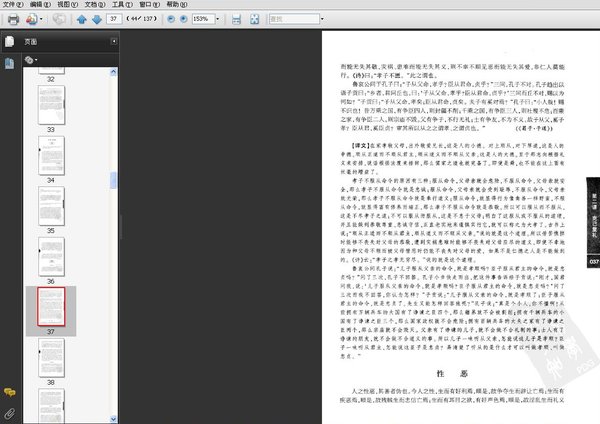Select page 34 thumbnail
Screen dimensions: 600x424
pos(51,155)
